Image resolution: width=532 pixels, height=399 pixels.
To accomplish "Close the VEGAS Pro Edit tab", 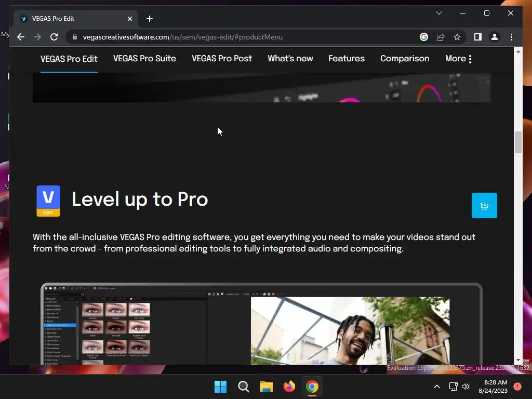I will point(129,19).
